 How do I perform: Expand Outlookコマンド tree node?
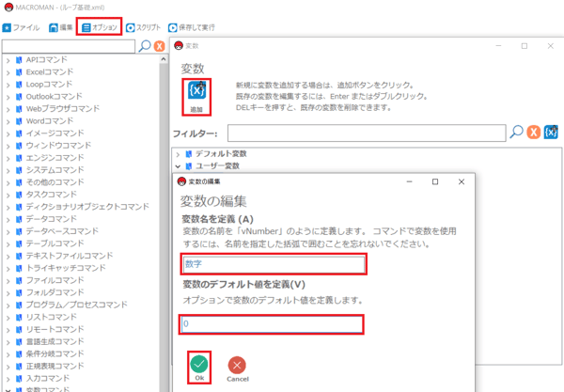(8, 97)
